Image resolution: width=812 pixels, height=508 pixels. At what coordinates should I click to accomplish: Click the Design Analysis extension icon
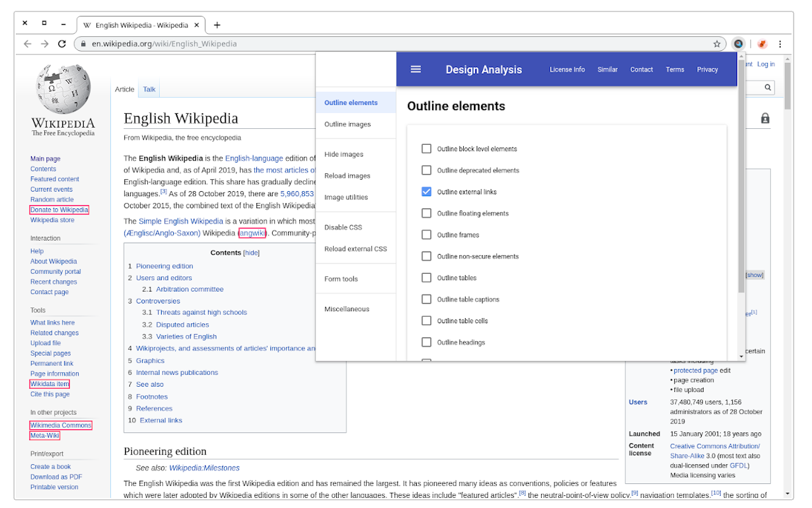click(738, 44)
